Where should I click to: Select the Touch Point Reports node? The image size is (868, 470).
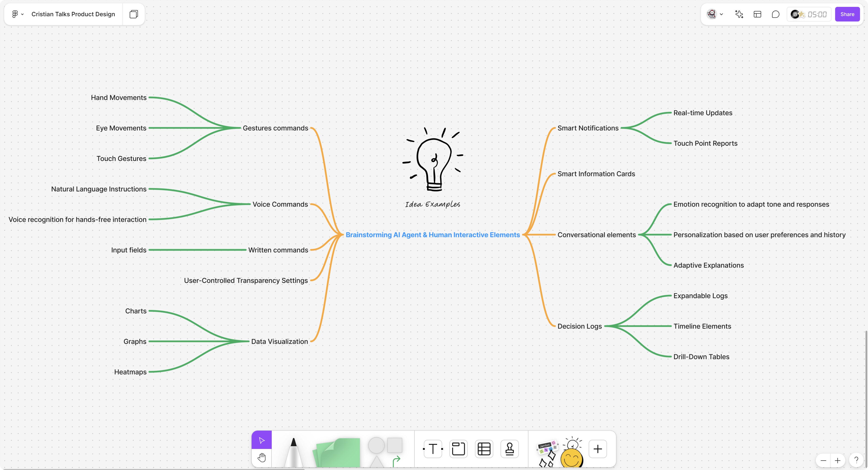pyautogui.click(x=705, y=143)
